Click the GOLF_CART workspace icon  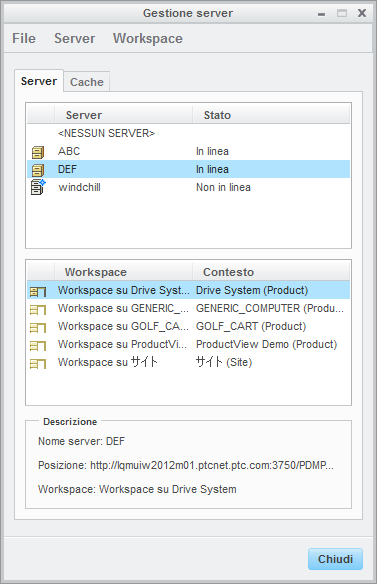tap(38, 327)
